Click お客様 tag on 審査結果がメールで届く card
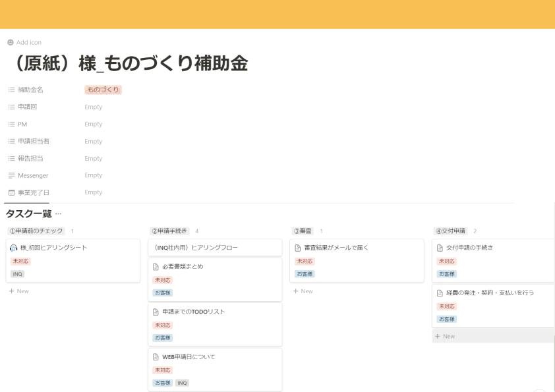 click(x=305, y=274)
